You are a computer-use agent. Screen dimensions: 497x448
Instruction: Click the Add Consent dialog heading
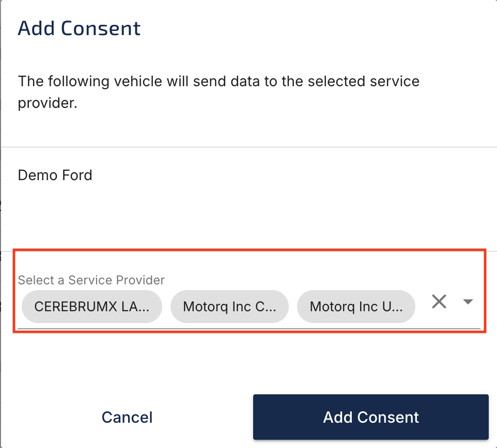click(79, 28)
